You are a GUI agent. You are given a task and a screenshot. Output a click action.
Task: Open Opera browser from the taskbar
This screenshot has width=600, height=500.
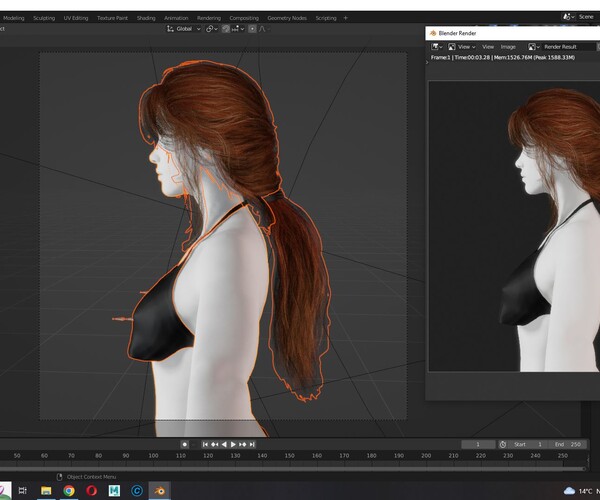[91, 490]
